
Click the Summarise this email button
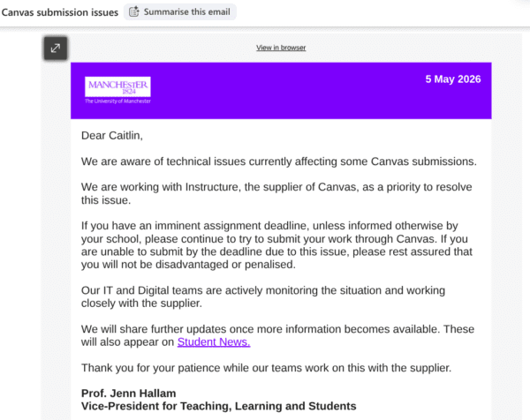click(180, 11)
